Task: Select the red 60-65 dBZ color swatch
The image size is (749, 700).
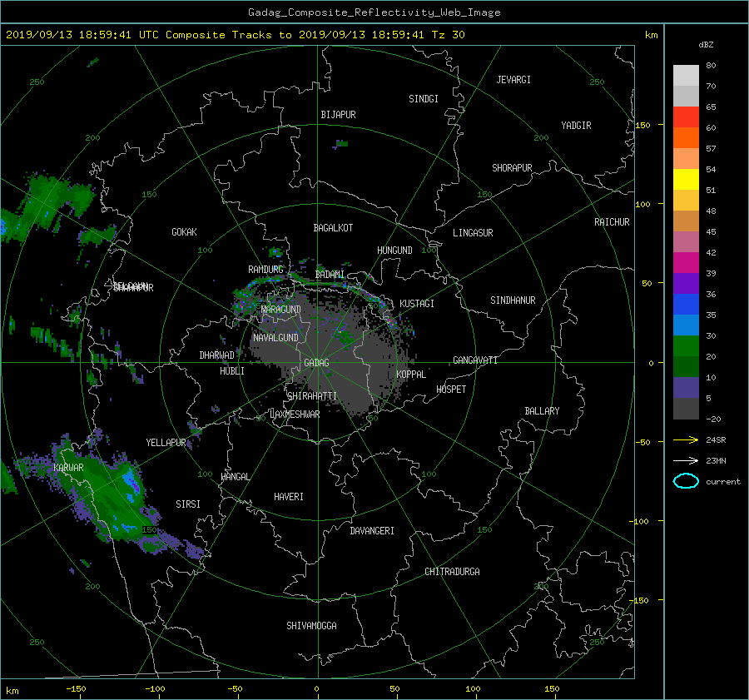Action: coord(686,117)
